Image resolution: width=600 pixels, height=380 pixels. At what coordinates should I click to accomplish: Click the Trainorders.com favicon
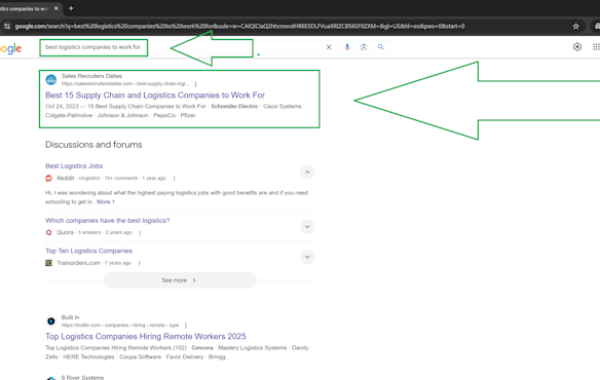pyautogui.click(x=49, y=263)
